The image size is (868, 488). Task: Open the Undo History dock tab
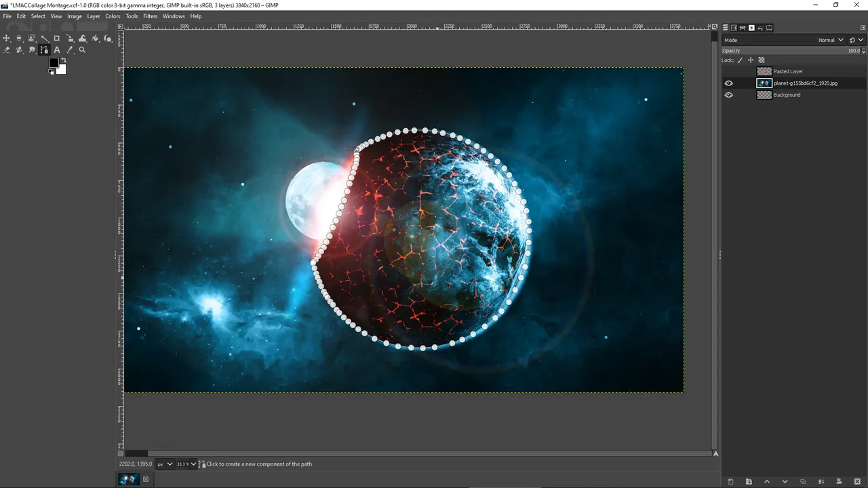760,28
